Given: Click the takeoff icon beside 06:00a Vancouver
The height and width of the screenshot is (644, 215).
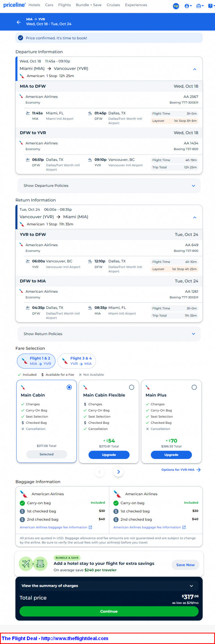Looking at the screenshot, I should [x=28, y=261].
